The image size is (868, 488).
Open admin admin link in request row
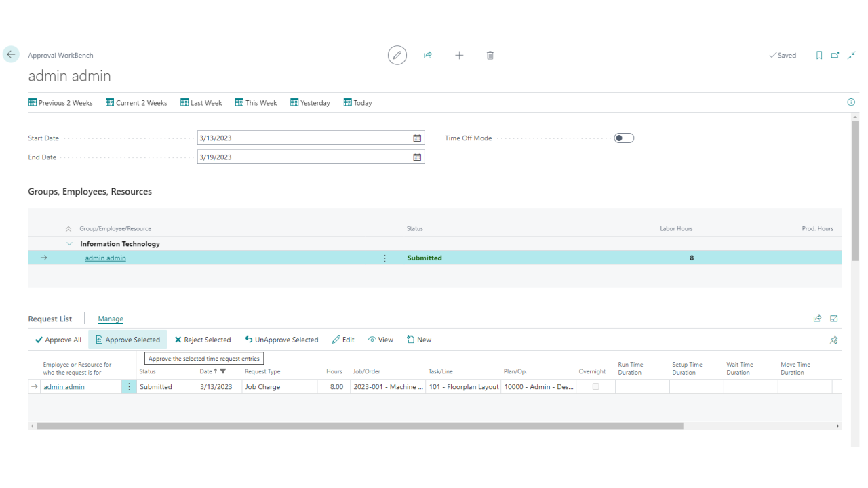pos(64,386)
